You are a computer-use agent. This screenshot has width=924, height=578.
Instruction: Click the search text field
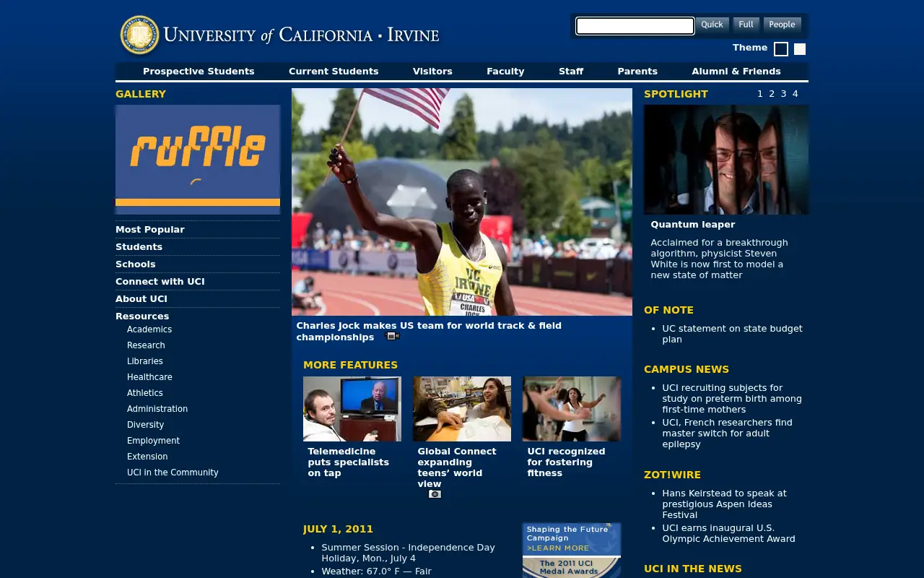point(635,26)
